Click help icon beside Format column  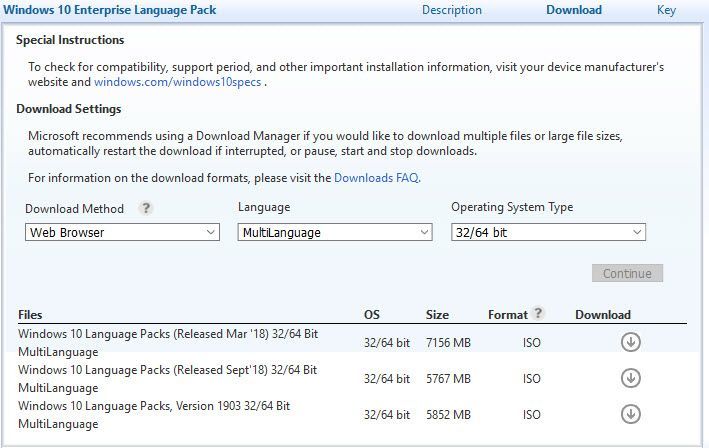[x=538, y=313]
